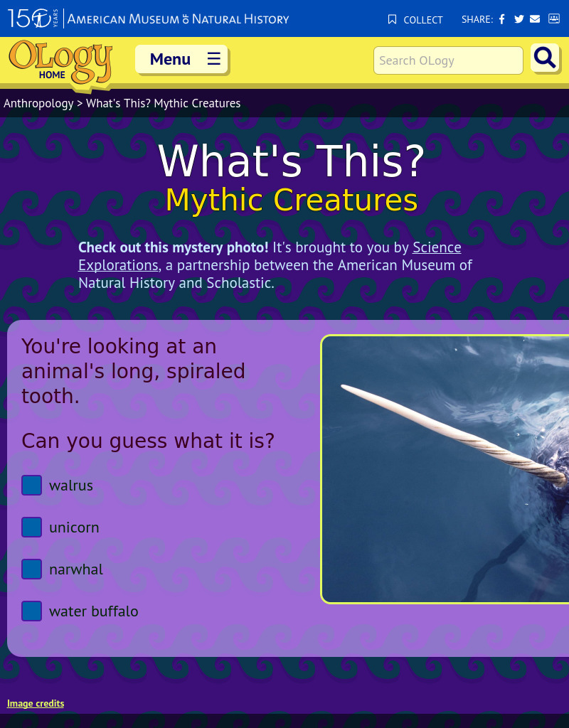Click the spiral tooth mystery photo
569x728 pixels.
448,469
